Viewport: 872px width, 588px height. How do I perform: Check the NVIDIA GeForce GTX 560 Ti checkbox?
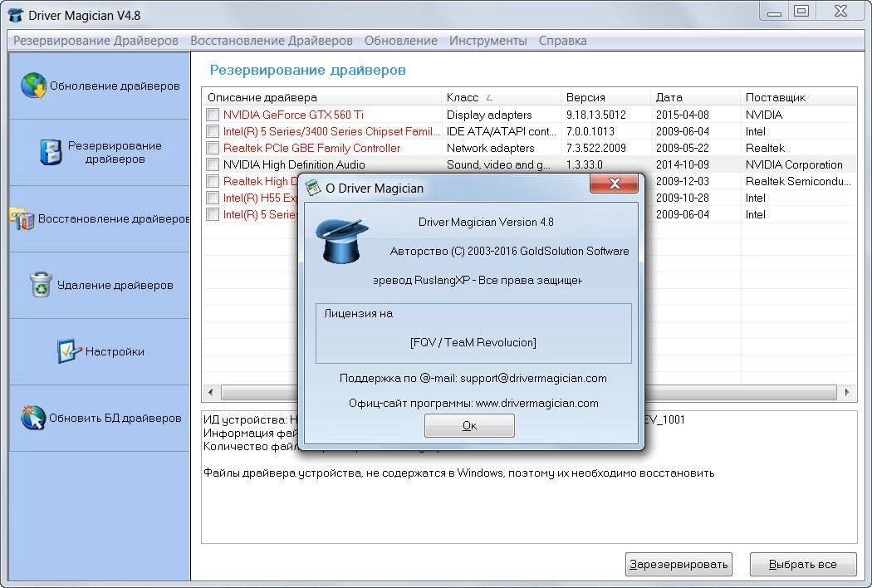(x=213, y=115)
